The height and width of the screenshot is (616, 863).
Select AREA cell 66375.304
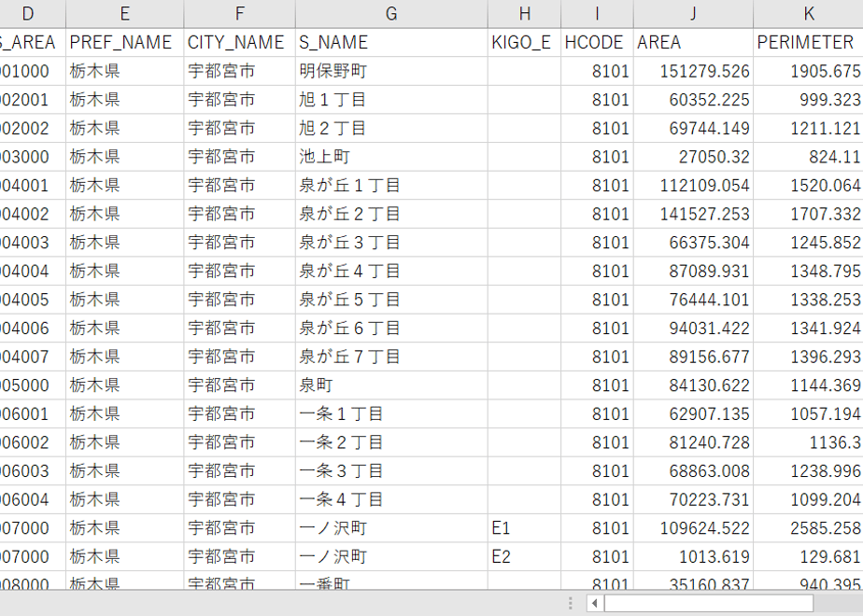point(693,243)
